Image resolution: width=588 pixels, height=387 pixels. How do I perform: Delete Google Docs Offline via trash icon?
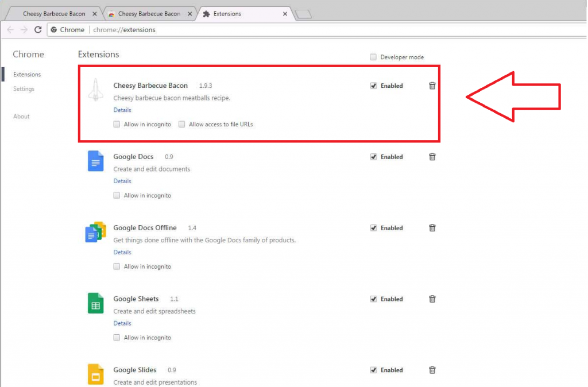(x=432, y=228)
